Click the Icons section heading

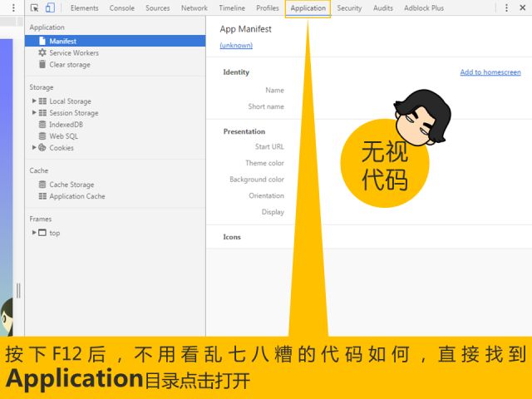pyautogui.click(x=232, y=237)
